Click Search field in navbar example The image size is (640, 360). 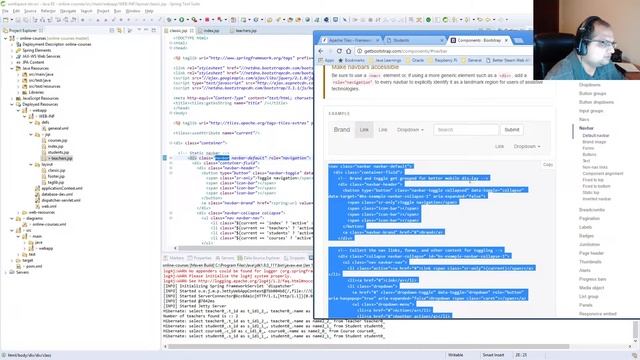point(466,130)
